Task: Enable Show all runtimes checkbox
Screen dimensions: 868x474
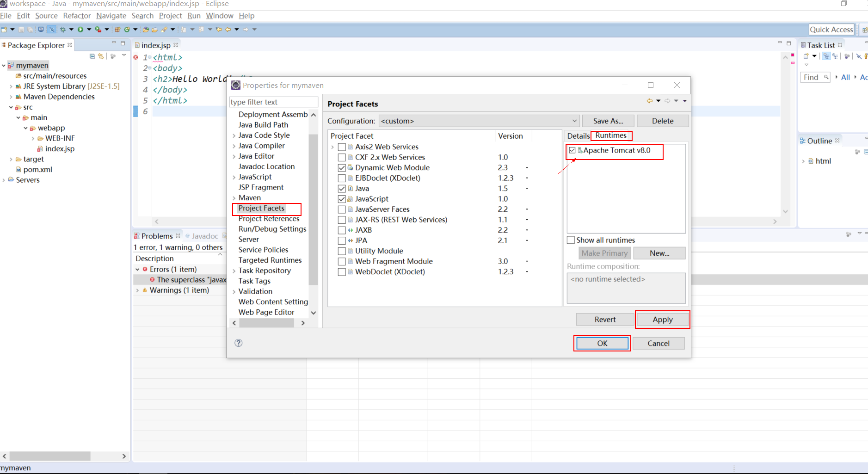Action: pos(571,240)
